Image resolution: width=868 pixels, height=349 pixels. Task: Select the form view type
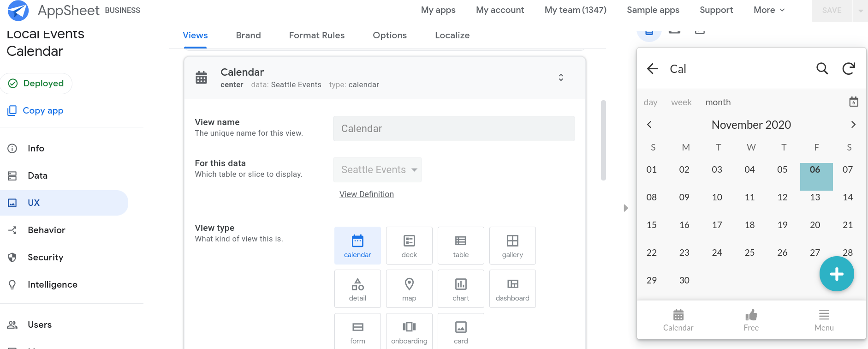coord(357,331)
